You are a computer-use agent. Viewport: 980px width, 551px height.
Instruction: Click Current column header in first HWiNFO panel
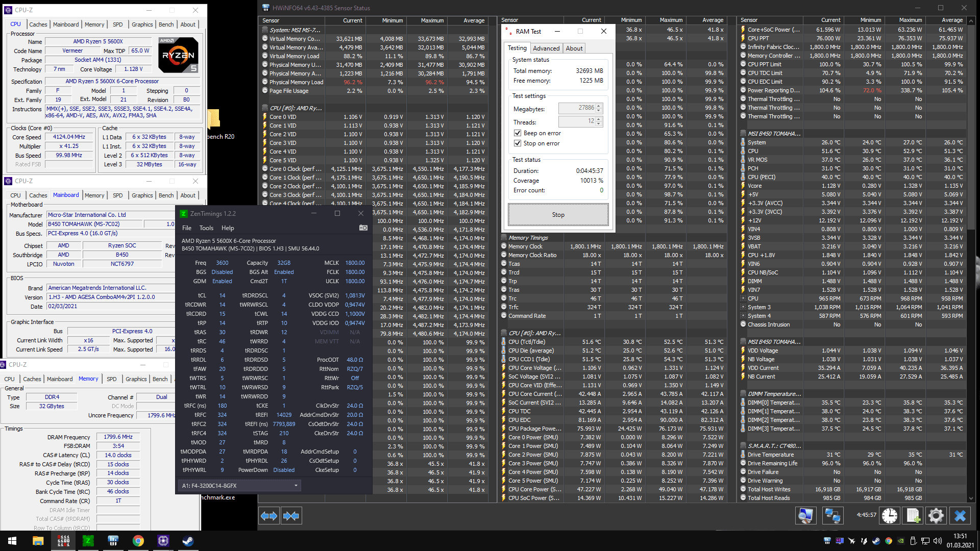(345, 20)
